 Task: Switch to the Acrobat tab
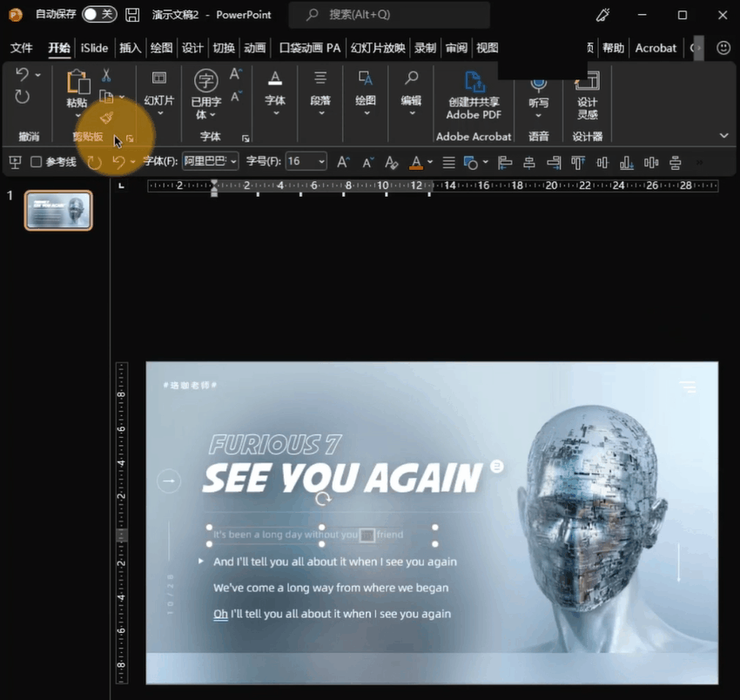coord(656,48)
